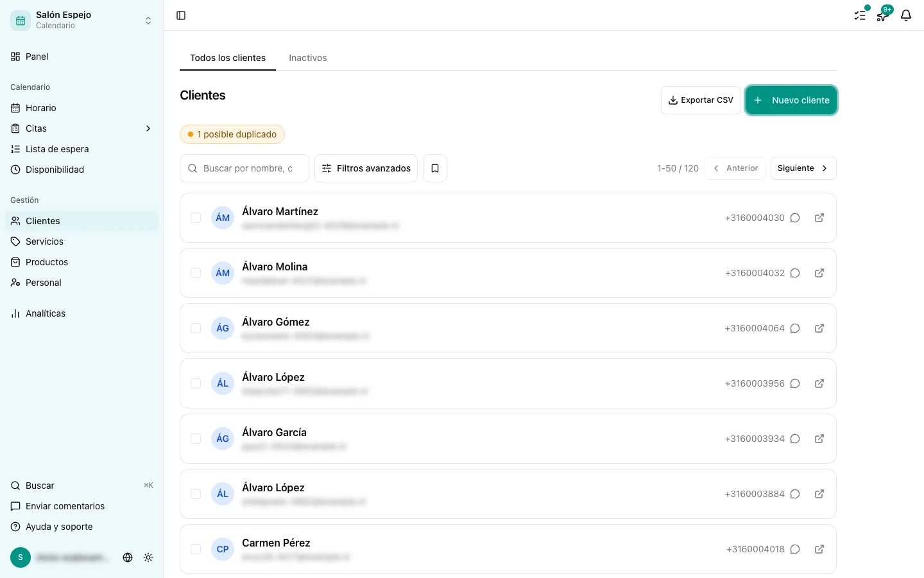Click the ÁM avatar of Álvaro Martínez
924x578 pixels.
(x=223, y=218)
